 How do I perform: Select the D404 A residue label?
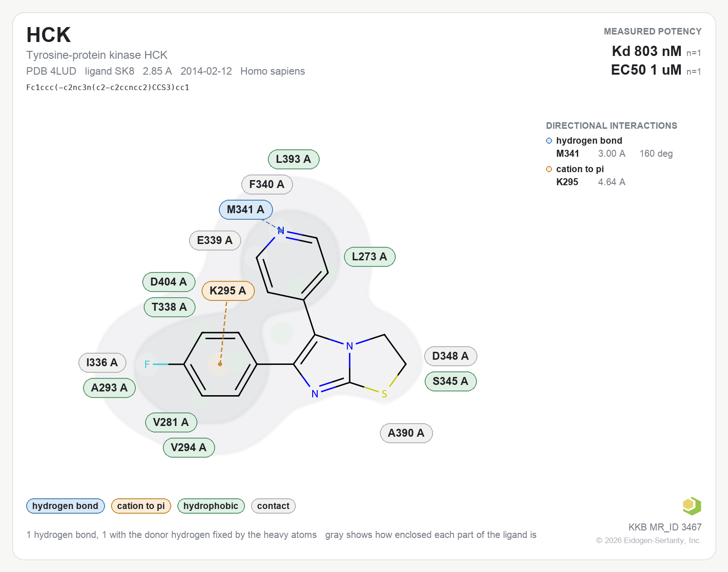point(169,282)
